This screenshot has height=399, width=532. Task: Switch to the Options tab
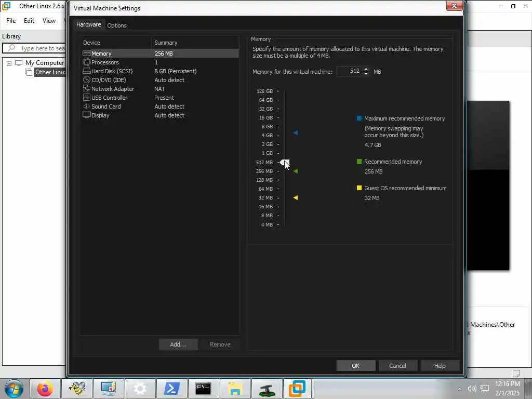tap(117, 25)
